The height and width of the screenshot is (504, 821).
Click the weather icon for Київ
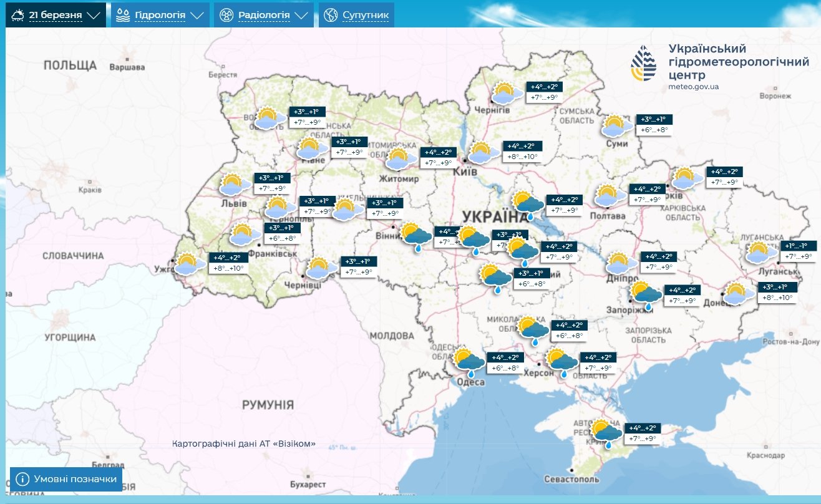[484, 152]
